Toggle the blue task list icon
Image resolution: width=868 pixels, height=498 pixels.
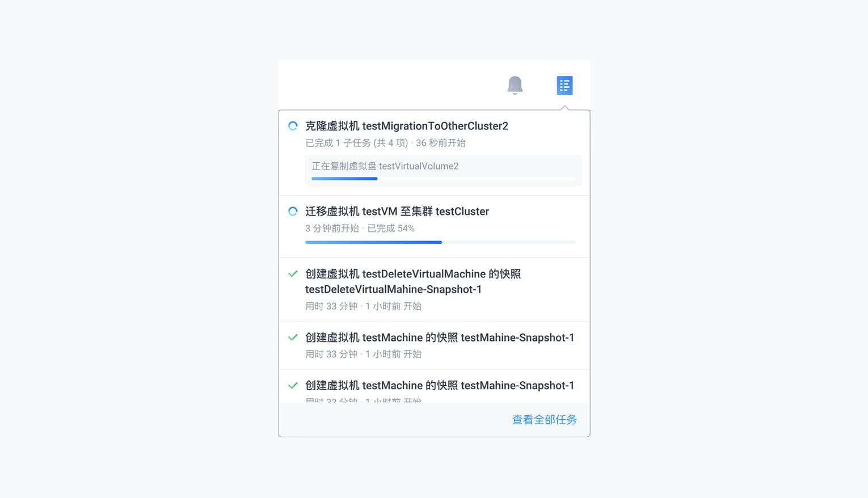coord(564,85)
